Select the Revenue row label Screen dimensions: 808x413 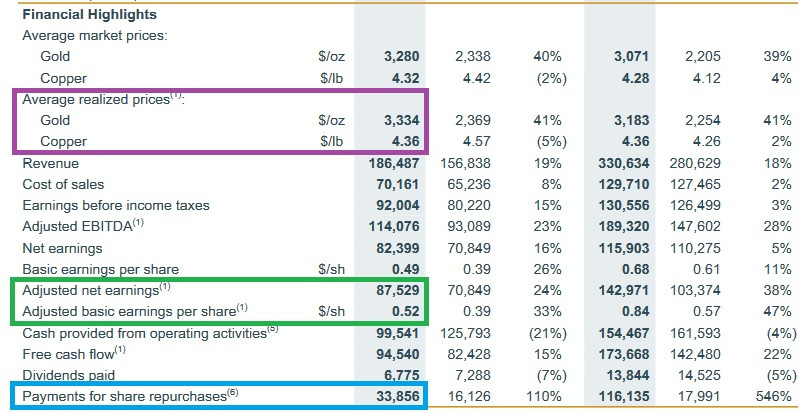tap(49, 163)
